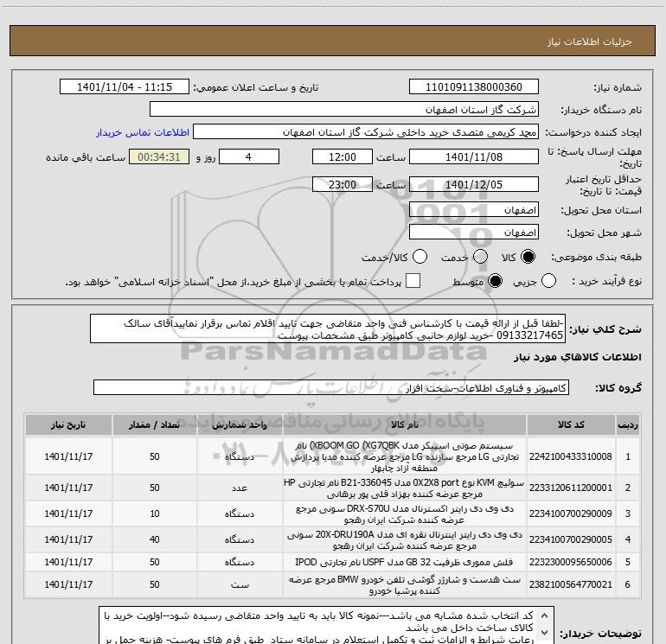Click the need date in the XBOOM GO speaker row
666x644 pixels.
click(x=68, y=456)
